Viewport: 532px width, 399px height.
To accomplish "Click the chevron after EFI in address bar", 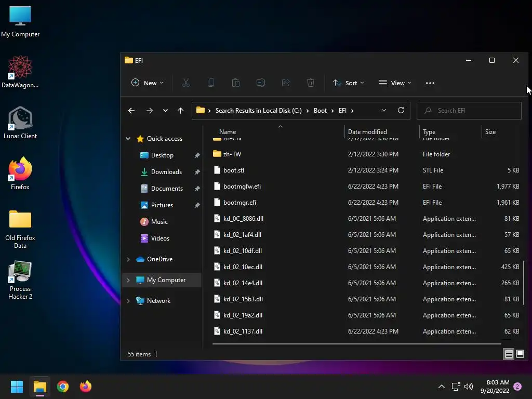I will tap(352, 111).
